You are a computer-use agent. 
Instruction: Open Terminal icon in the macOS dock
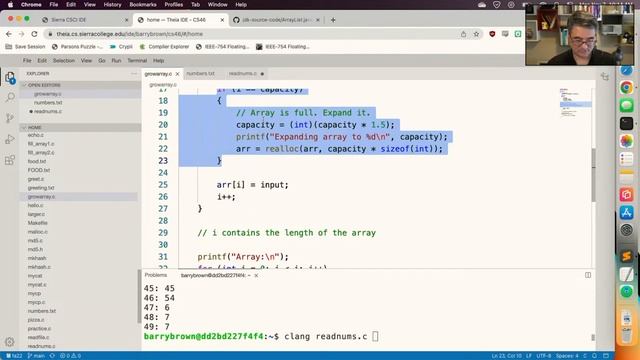click(x=627, y=123)
